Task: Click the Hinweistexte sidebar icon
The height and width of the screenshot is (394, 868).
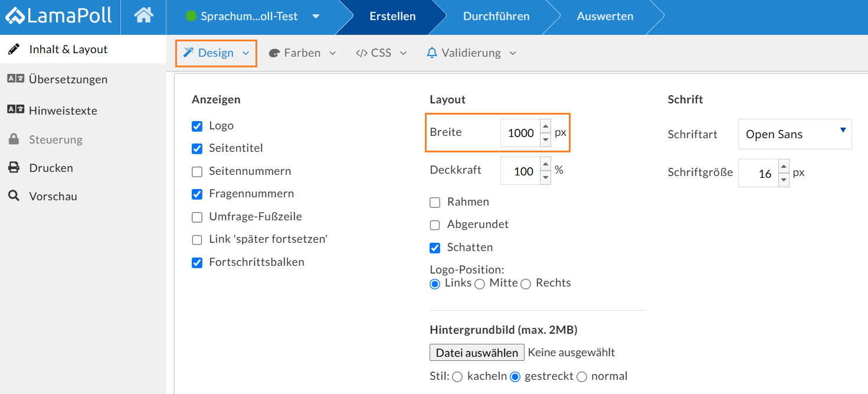Action: (15, 110)
